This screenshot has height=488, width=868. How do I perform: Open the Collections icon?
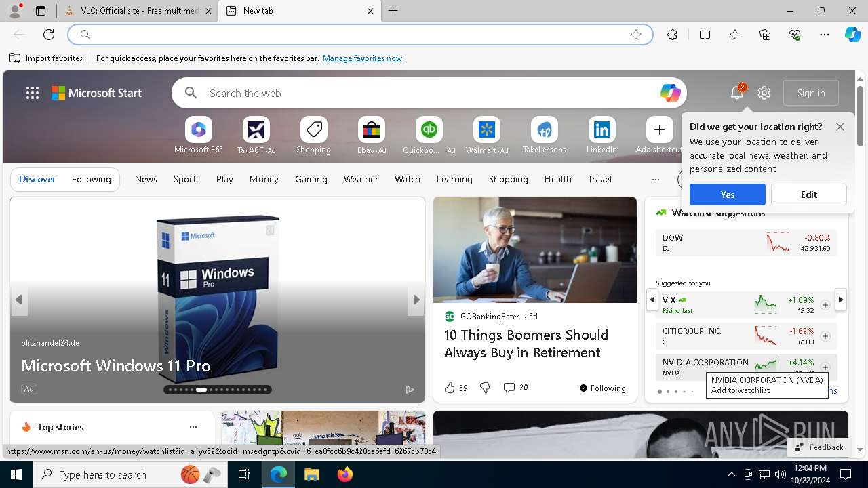[765, 35]
